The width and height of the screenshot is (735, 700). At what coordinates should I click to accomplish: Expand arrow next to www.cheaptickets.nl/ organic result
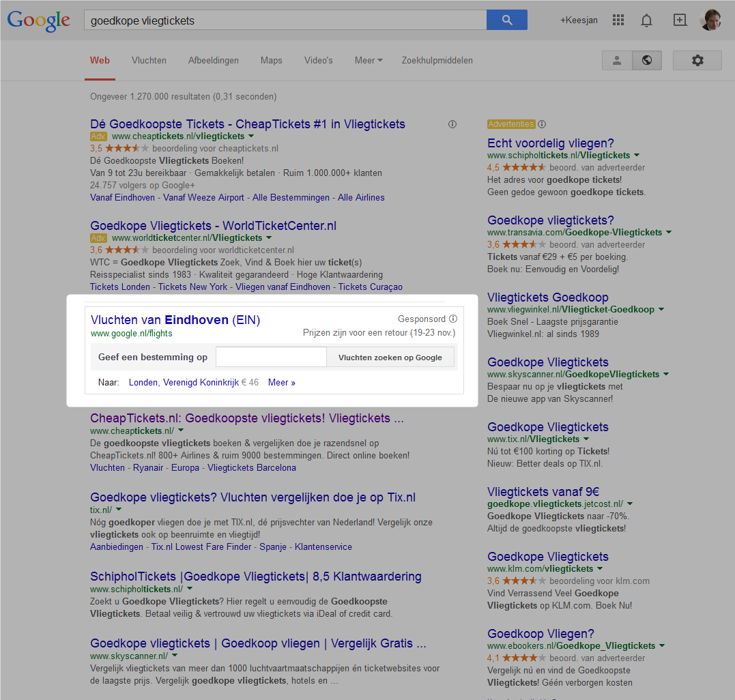tap(181, 430)
